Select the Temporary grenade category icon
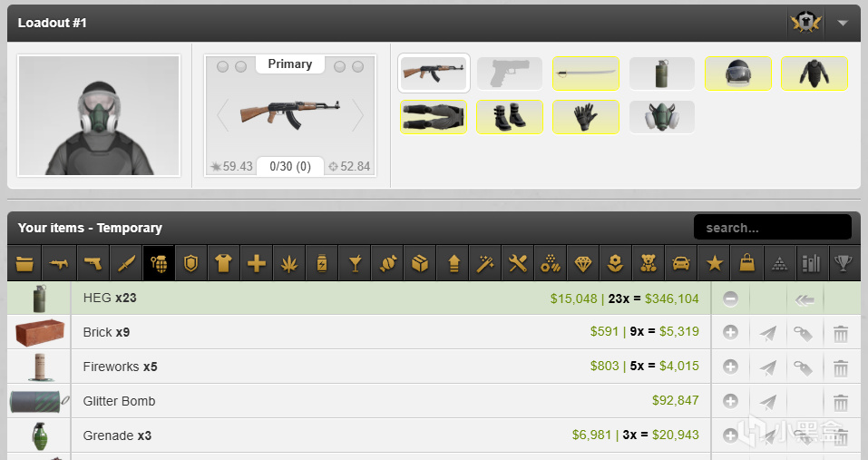Viewport: 868px width, 460px height. [x=159, y=263]
